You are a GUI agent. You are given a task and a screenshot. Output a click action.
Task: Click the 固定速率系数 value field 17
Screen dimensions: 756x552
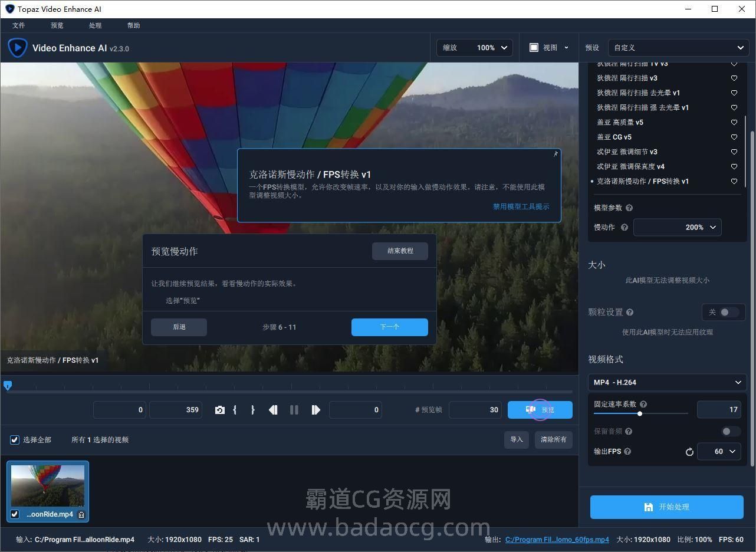tap(719, 409)
